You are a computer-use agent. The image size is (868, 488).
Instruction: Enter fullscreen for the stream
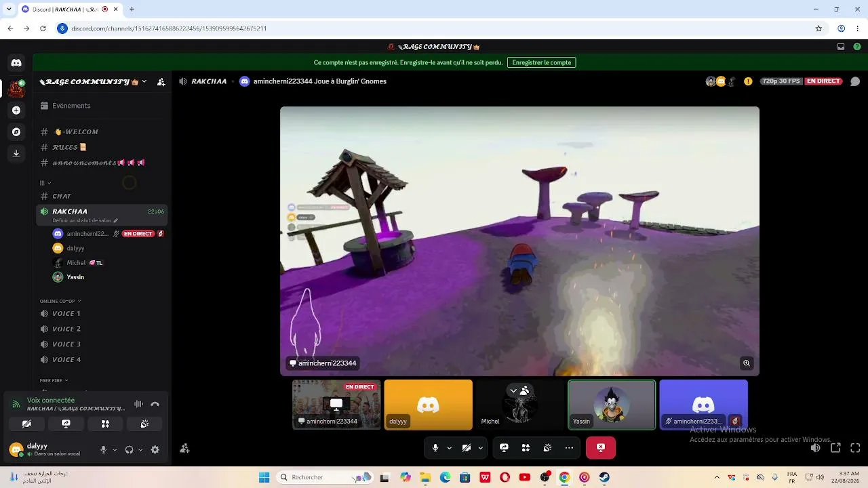pos(855,448)
